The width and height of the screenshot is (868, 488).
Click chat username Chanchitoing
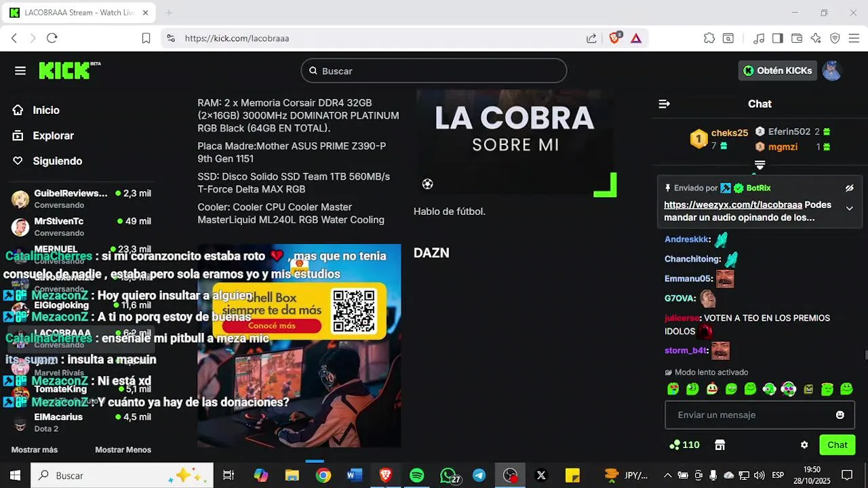pyautogui.click(x=691, y=259)
